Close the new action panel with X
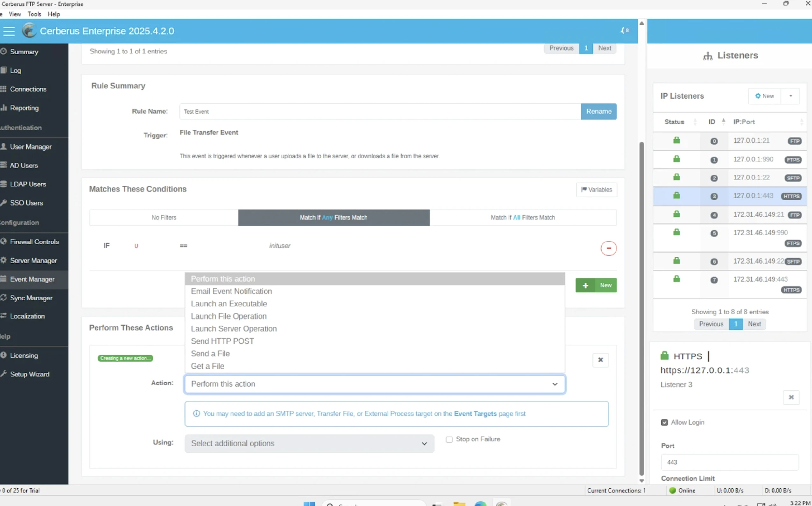 pyautogui.click(x=600, y=360)
